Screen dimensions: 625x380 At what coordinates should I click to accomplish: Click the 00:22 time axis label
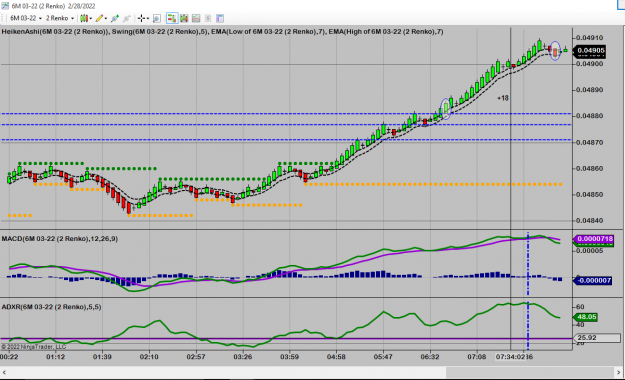pos(9,357)
